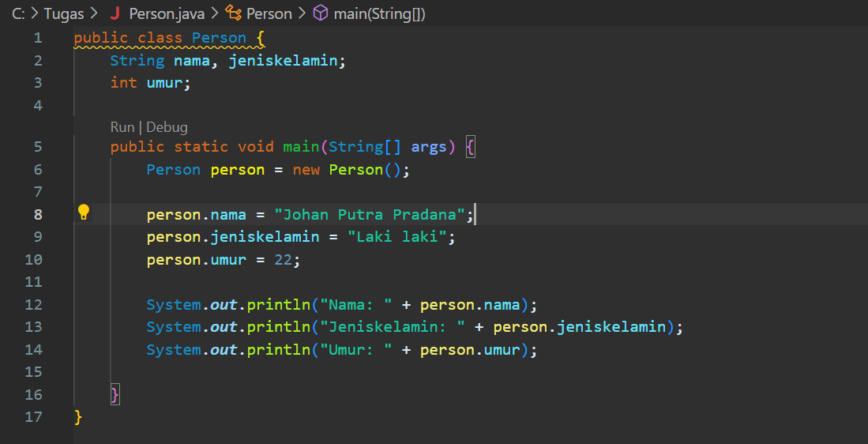Start Debug via CodeLens above main
Viewport: 868px width, 444px height.
point(167,127)
